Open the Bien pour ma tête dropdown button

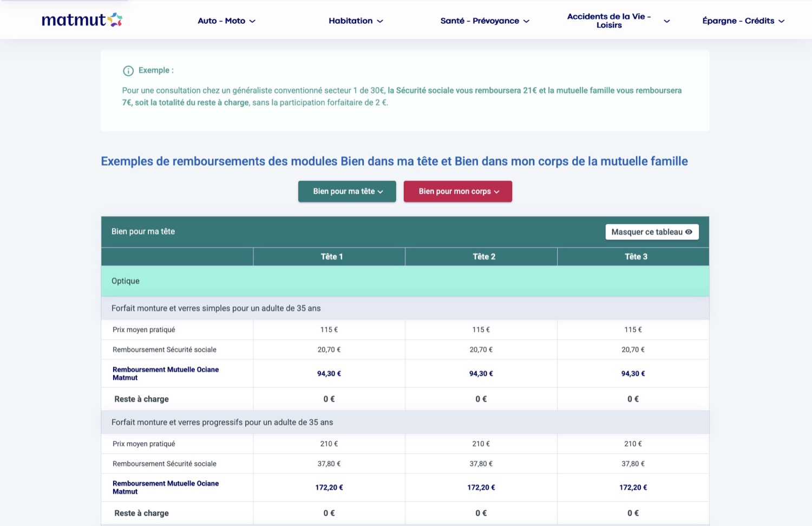(346, 191)
